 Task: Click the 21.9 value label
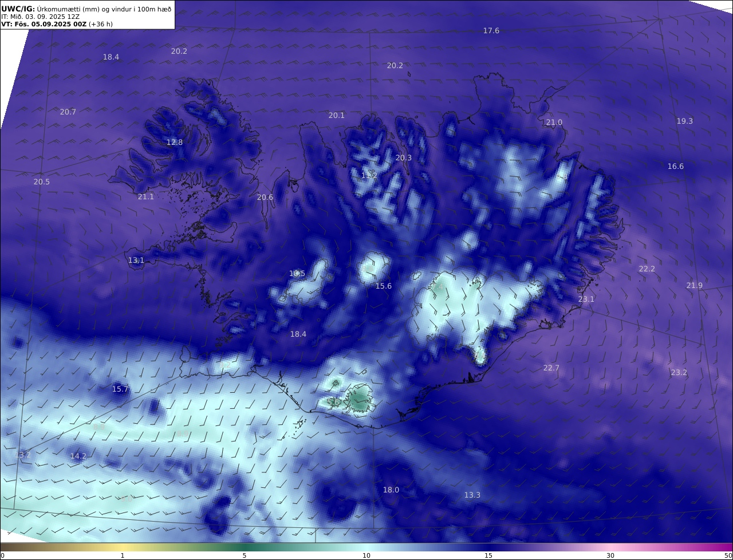click(x=695, y=286)
